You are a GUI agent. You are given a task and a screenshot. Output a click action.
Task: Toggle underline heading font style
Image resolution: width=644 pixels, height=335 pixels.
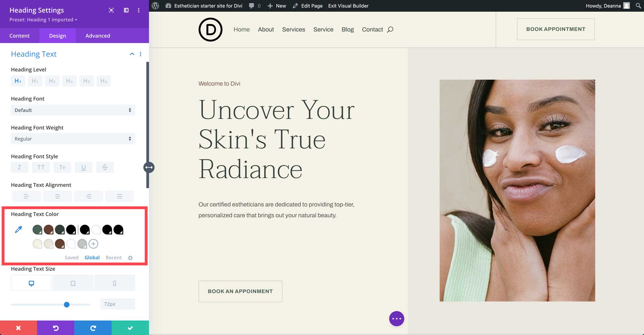click(x=83, y=167)
